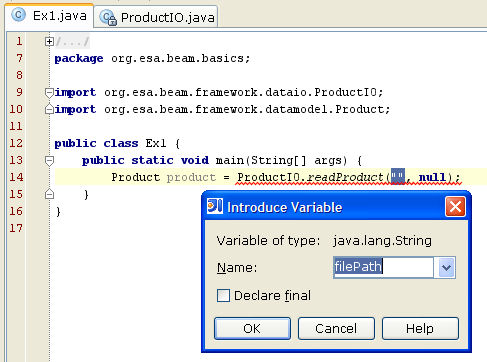Click line number 17 in the gutter
Image resolution: width=487 pixels, height=362 pixels.
(x=16, y=228)
